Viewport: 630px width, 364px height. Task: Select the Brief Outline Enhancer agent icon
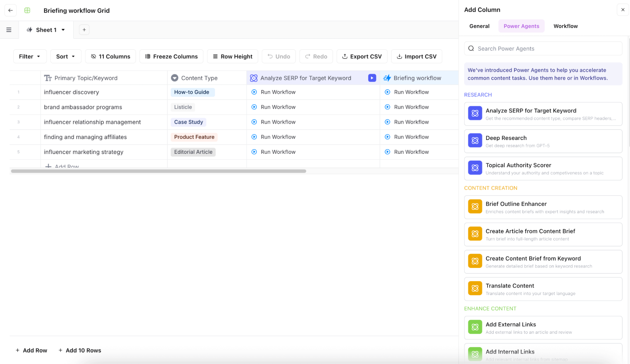click(x=475, y=207)
